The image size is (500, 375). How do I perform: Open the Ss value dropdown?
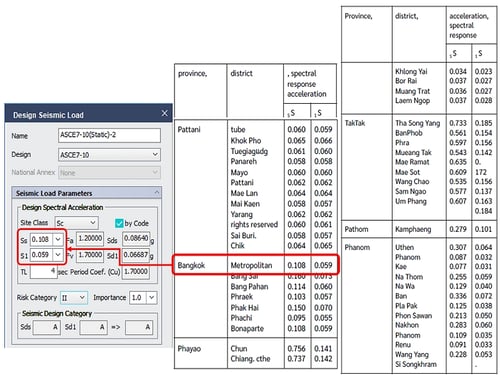pos(58,239)
